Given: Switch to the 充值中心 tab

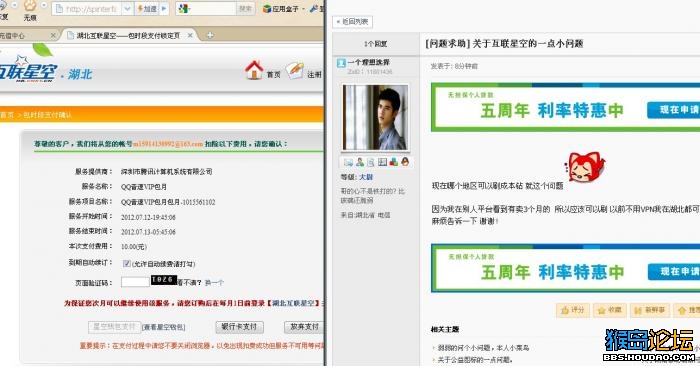Looking at the screenshot, I should tap(12, 35).
